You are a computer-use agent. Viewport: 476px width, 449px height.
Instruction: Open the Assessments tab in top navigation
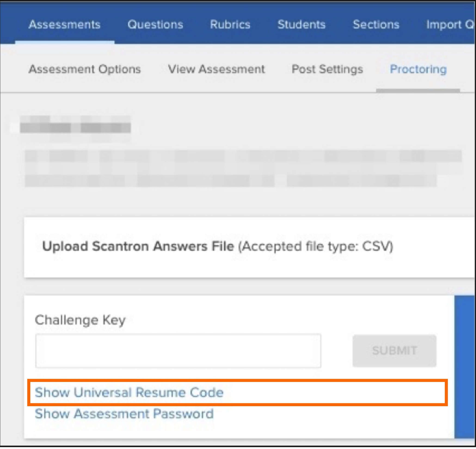coord(64,25)
